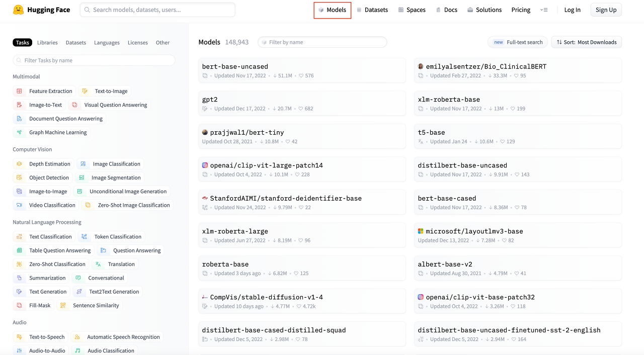Expand the extra navigation menu icon
The image size is (644, 355).
pos(544,10)
